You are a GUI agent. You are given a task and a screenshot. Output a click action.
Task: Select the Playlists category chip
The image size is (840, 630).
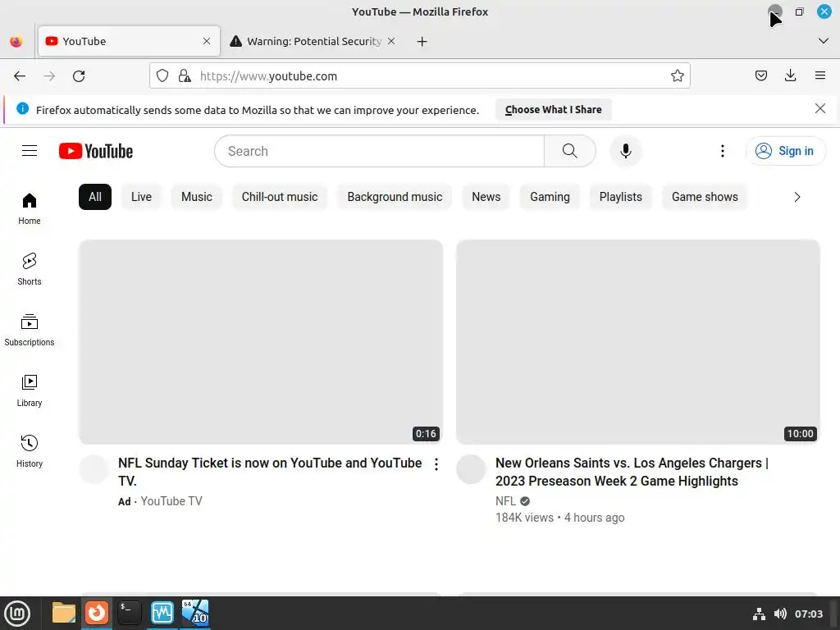620,197
